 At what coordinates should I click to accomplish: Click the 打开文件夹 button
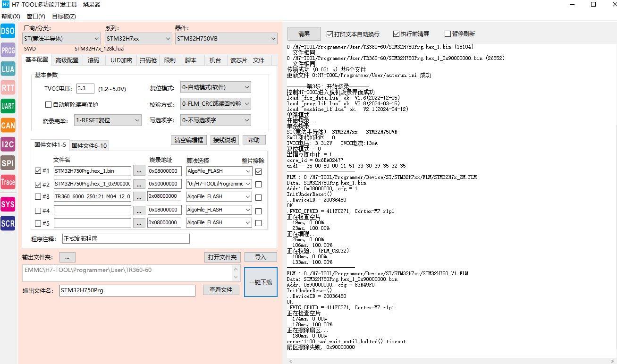[222, 257]
